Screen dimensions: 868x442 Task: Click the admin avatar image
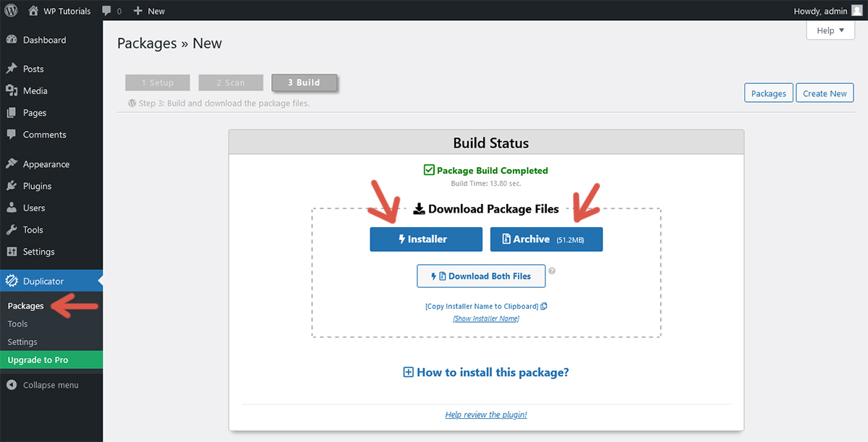tap(856, 11)
